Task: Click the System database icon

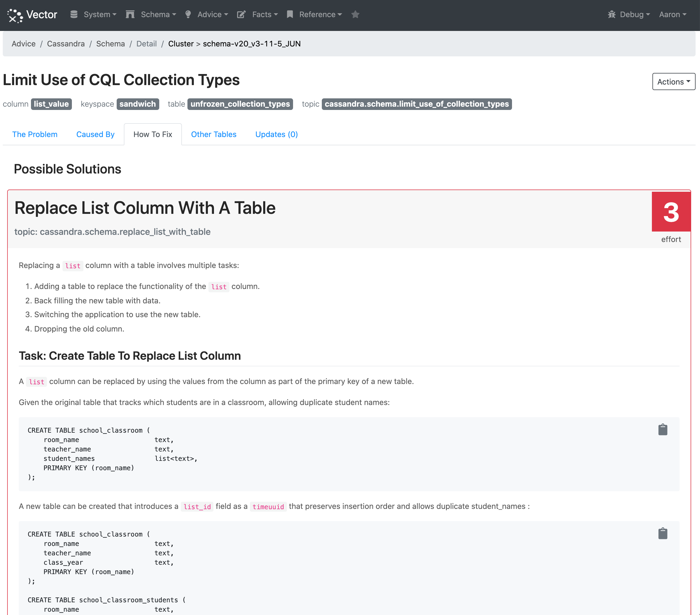Action: tap(74, 14)
